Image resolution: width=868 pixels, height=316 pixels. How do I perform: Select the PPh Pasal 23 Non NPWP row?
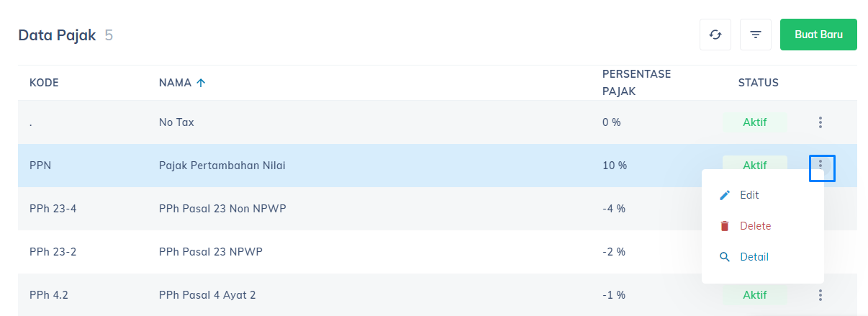[360, 209]
